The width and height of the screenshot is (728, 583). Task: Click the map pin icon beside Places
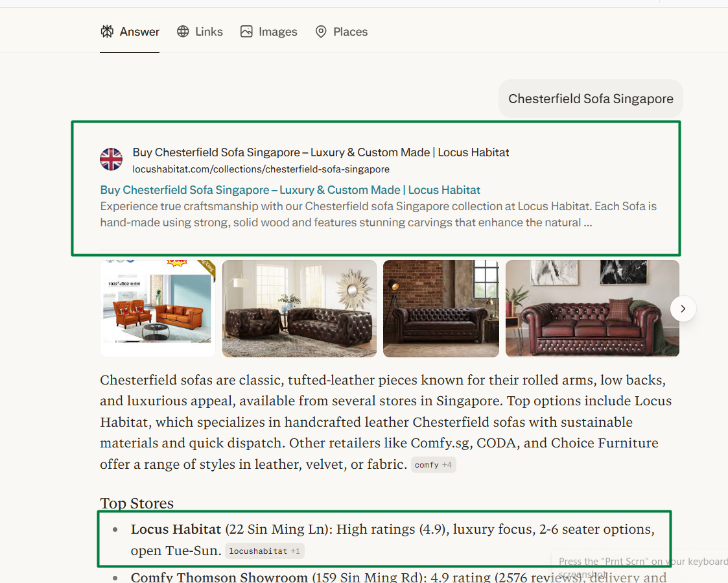(321, 32)
